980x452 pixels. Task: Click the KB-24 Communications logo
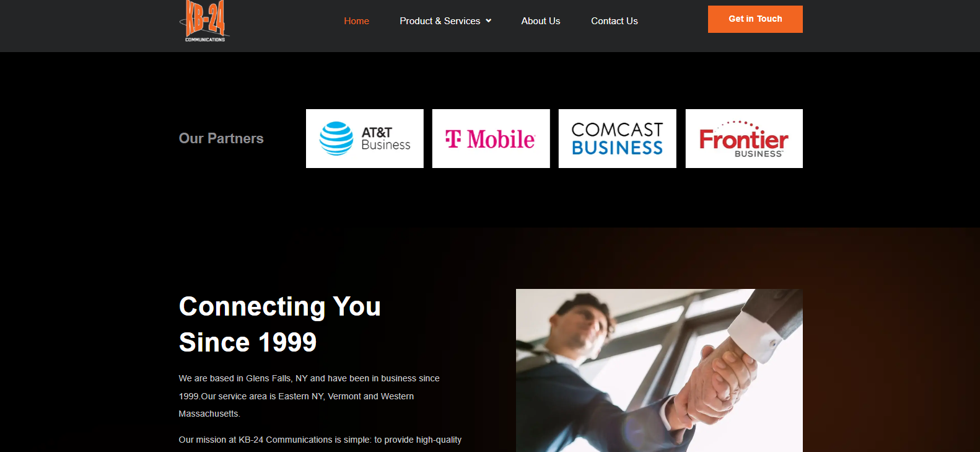coord(204,21)
